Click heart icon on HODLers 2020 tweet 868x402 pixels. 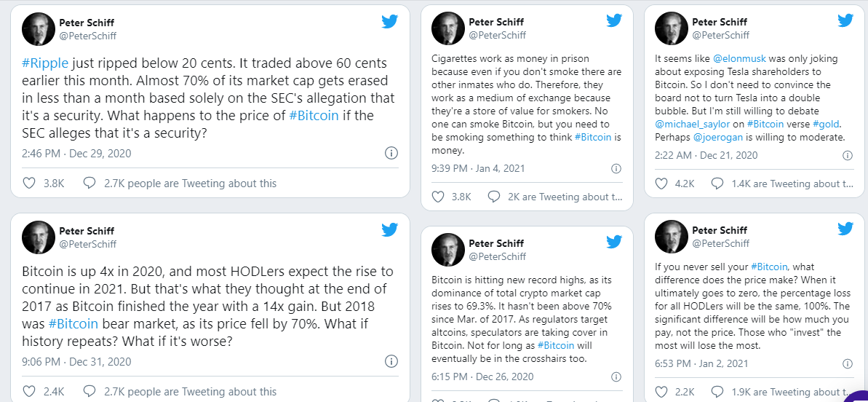pyautogui.click(x=30, y=392)
